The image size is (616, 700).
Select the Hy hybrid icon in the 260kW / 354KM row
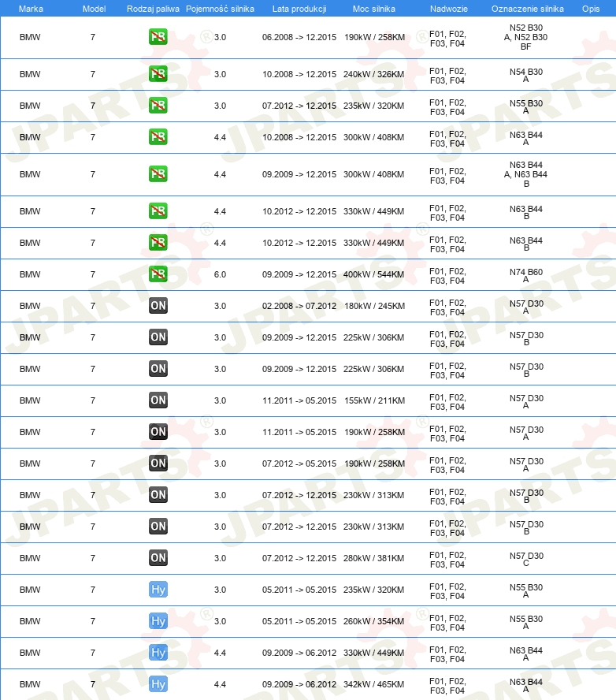[158, 621]
